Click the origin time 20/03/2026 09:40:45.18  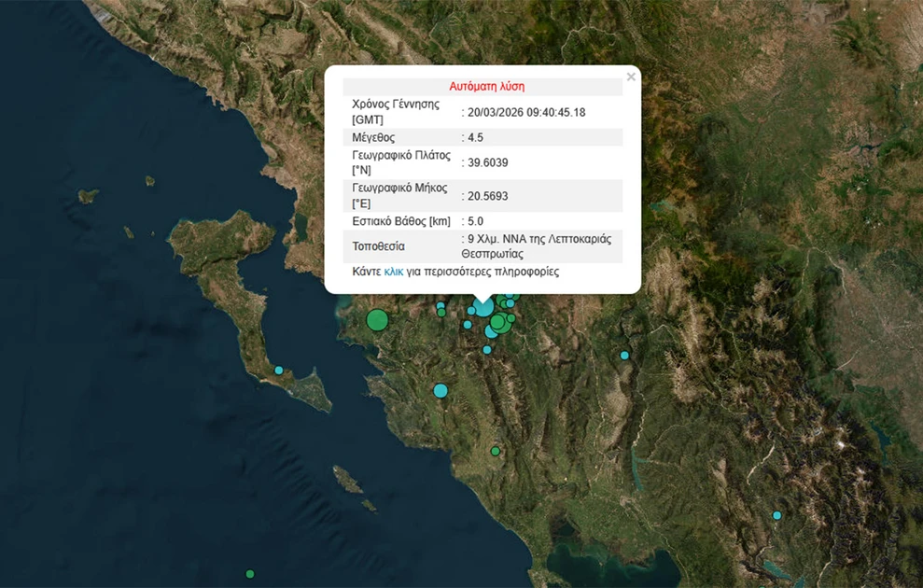pyautogui.click(x=526, y=112)
